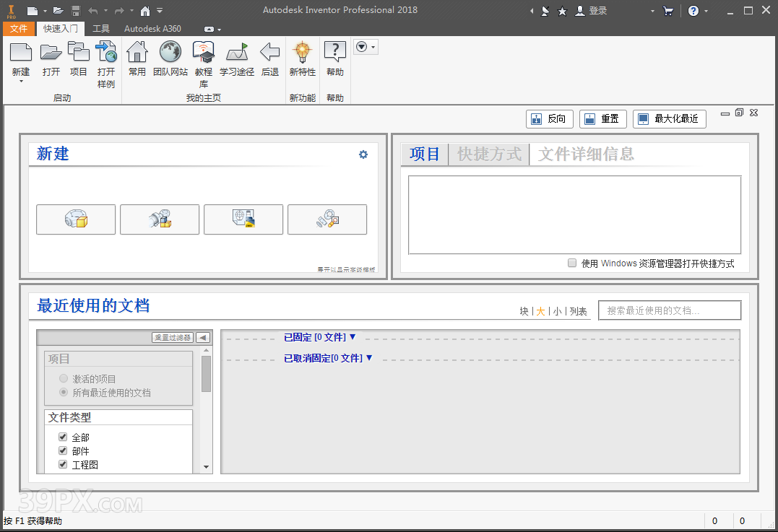Open the dropdown arrow beside the help icon
This screenshot has height=532, width=778.
(x=706, y=11)
